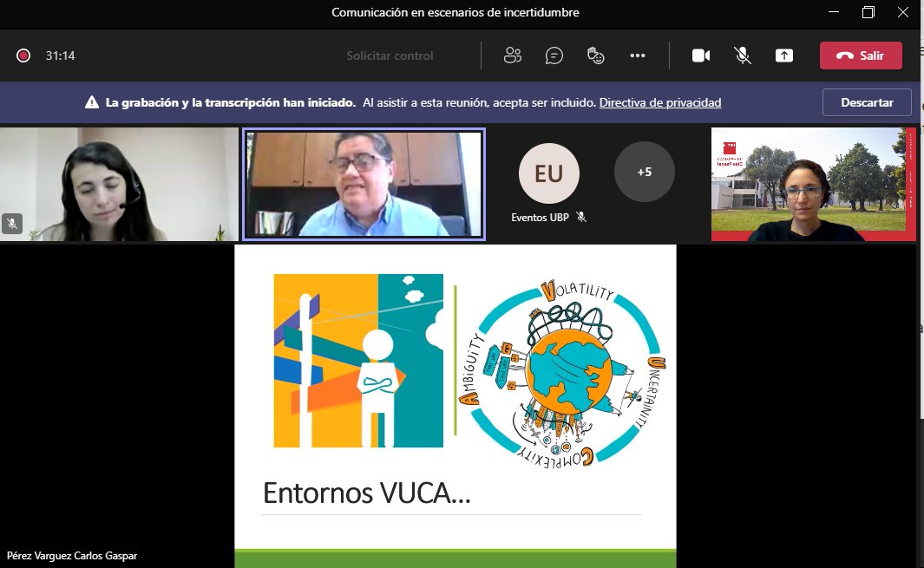
Task: Turn on your camera
Action: coord(700,55)
